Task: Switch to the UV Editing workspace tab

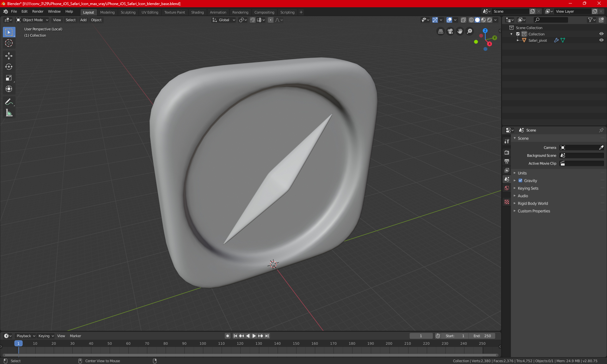Action: click(x=150, y=12)
